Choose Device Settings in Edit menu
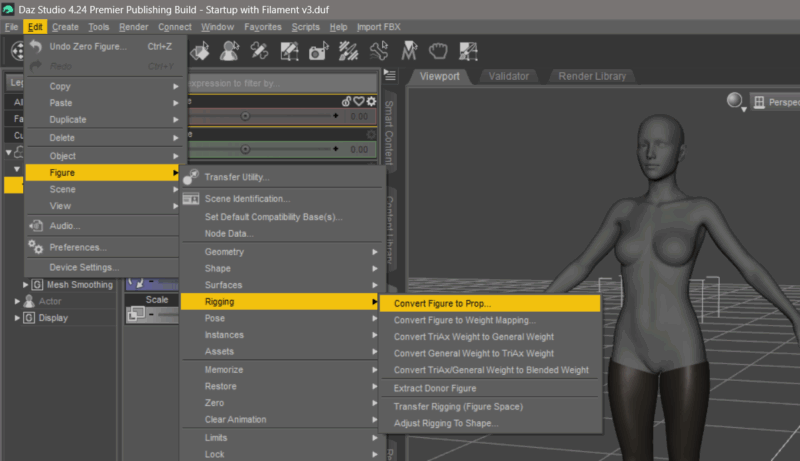The image size is (800, 461). (102, 267)
